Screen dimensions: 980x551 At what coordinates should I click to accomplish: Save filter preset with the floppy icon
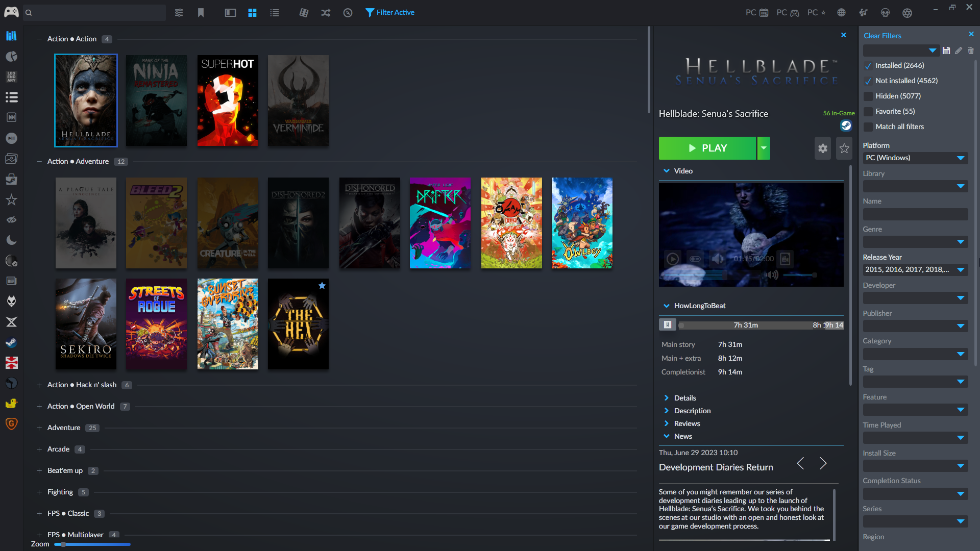[946, 51]
